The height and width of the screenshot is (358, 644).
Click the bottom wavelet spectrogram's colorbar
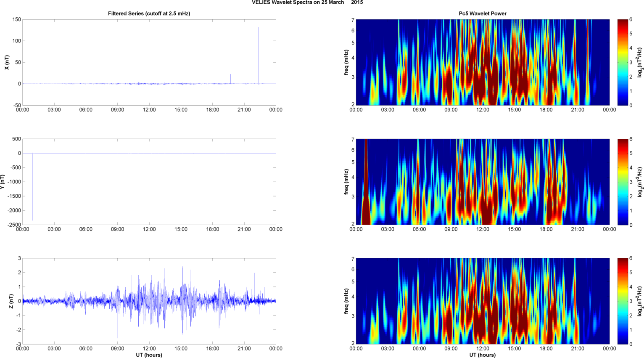[x=623, y=301]
